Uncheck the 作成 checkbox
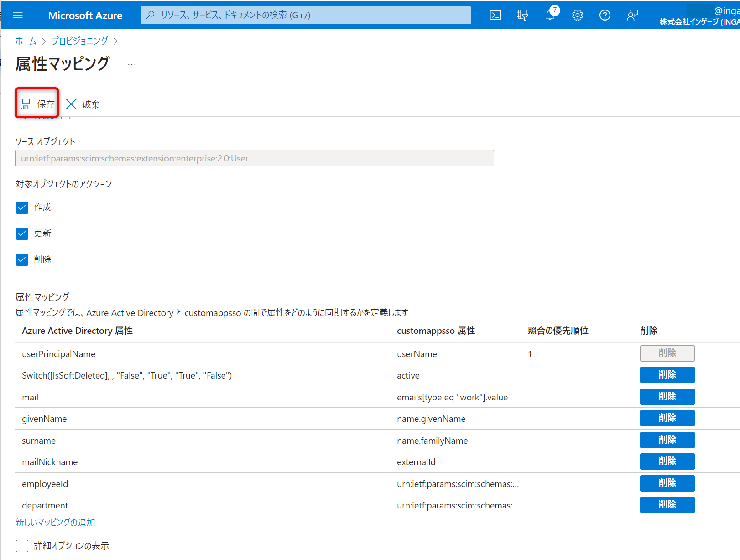The height and width of the screenshot is (560, 740). pos(22,207)
